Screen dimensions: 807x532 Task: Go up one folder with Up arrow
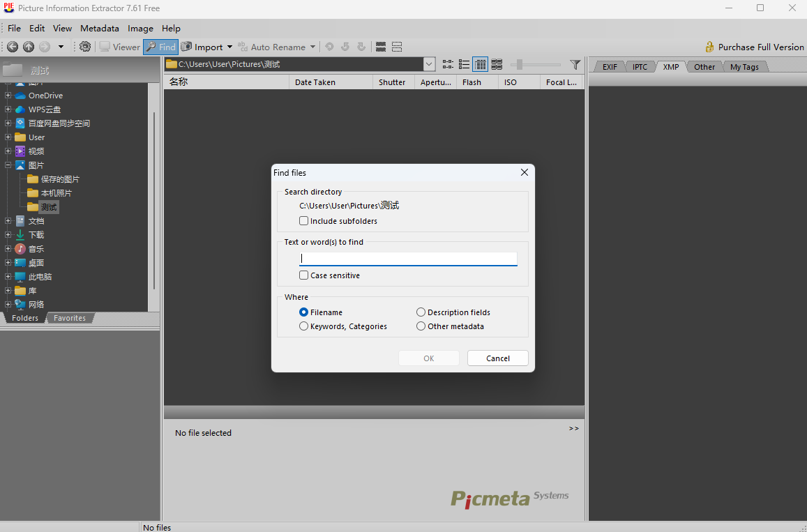(29, 47)
